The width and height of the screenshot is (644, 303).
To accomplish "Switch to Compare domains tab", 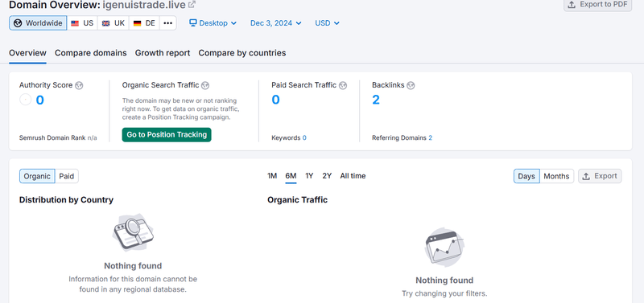I will coord(91,53).
